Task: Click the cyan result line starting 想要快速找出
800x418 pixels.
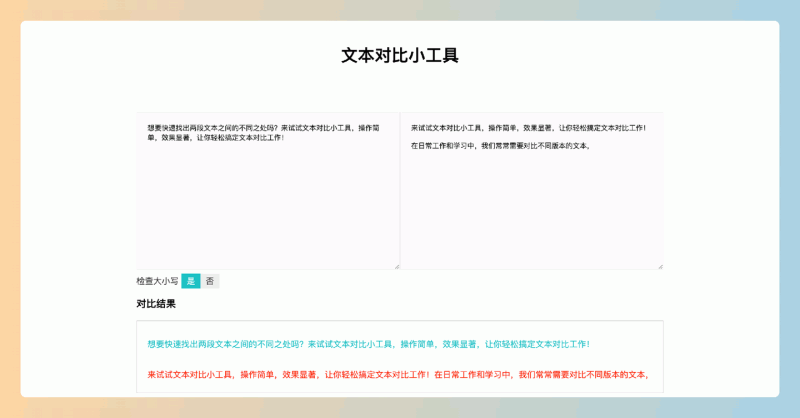Action: pos(368,344)
